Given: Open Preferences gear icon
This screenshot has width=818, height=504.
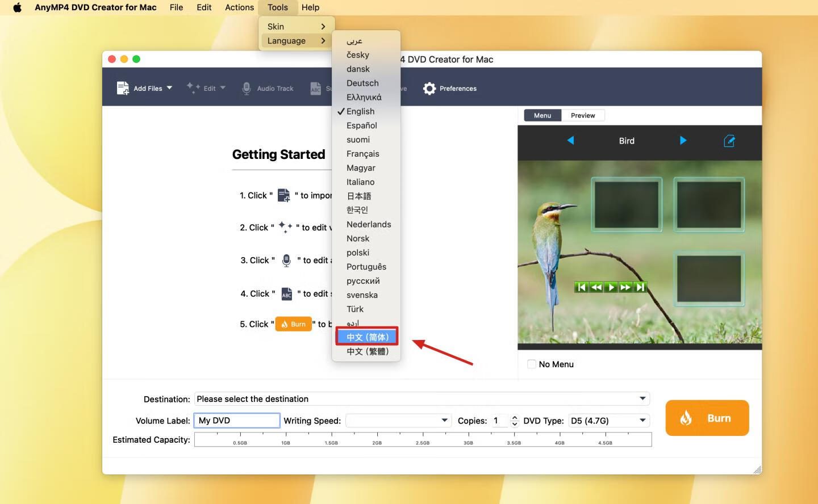Looking at the screenshot, I should tap(429, 89).
